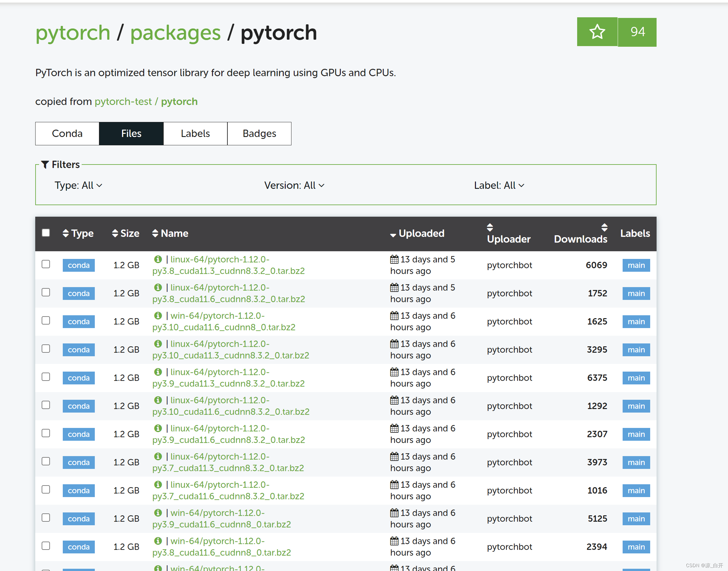Open info icon for win-64 py3.10_cuda11.6 file
Image resolution: width=728 pixels, height=571 pixels.
click(x=158, y=315)
